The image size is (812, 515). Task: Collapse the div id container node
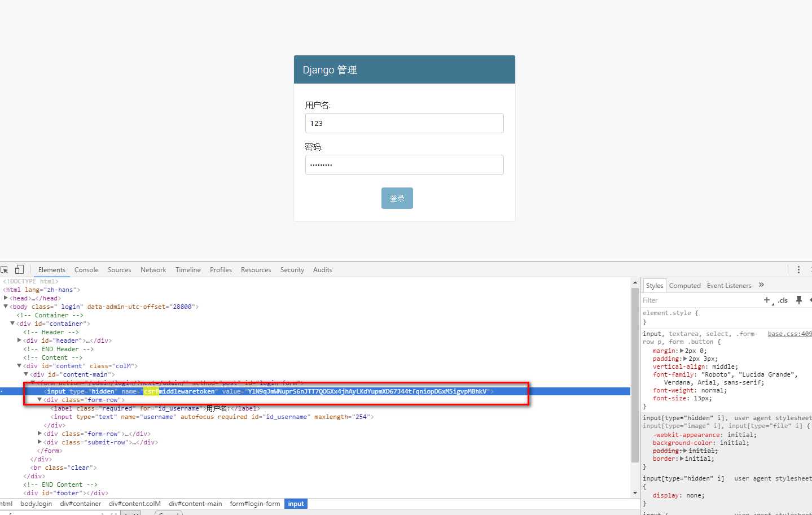[x=12, y=324]
